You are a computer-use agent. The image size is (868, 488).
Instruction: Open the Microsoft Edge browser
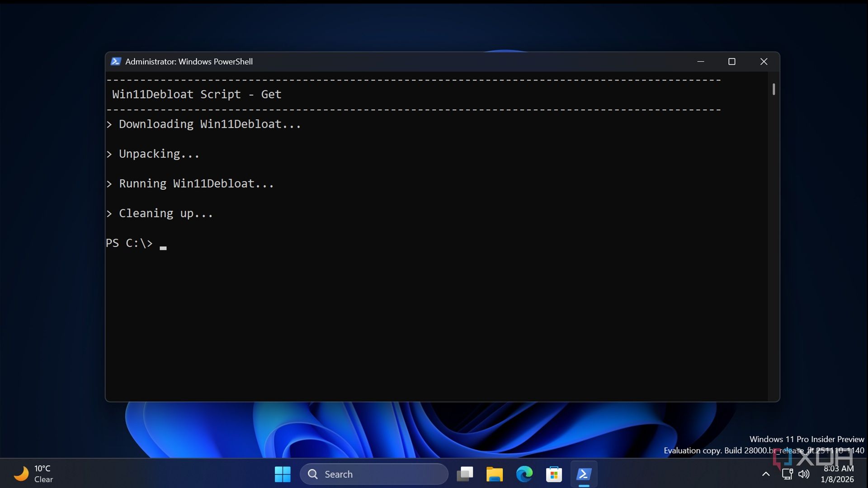[524, 474]
